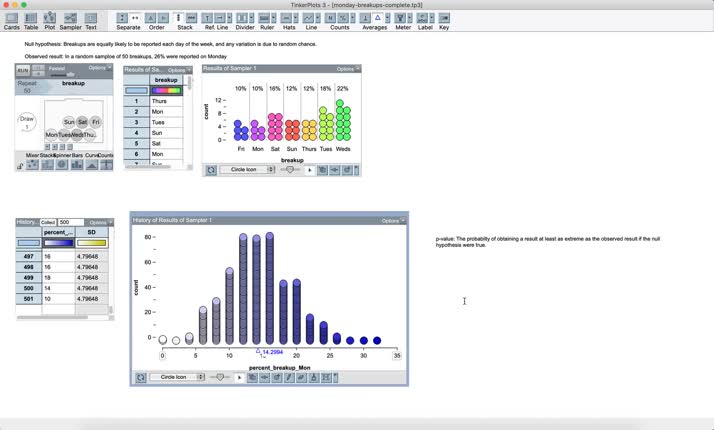The image size is (714, 430).
Task: Toggle the Averages mean triangle button
Action: pyautogui.click(x=378, y=18)
